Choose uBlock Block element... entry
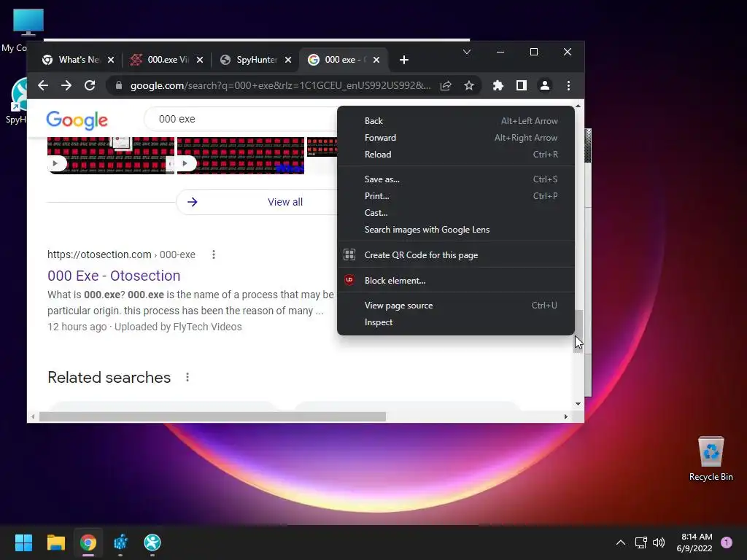The image size is (747, 560). (x=456, y=281)
